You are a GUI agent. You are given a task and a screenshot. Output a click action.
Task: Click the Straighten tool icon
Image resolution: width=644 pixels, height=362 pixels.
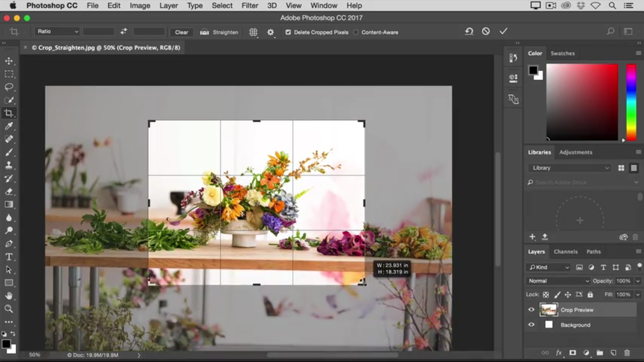[x=205, y=32]
